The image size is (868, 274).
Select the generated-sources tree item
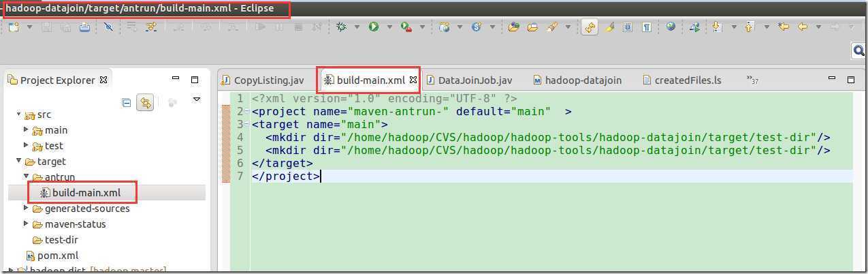click(87, 209)
